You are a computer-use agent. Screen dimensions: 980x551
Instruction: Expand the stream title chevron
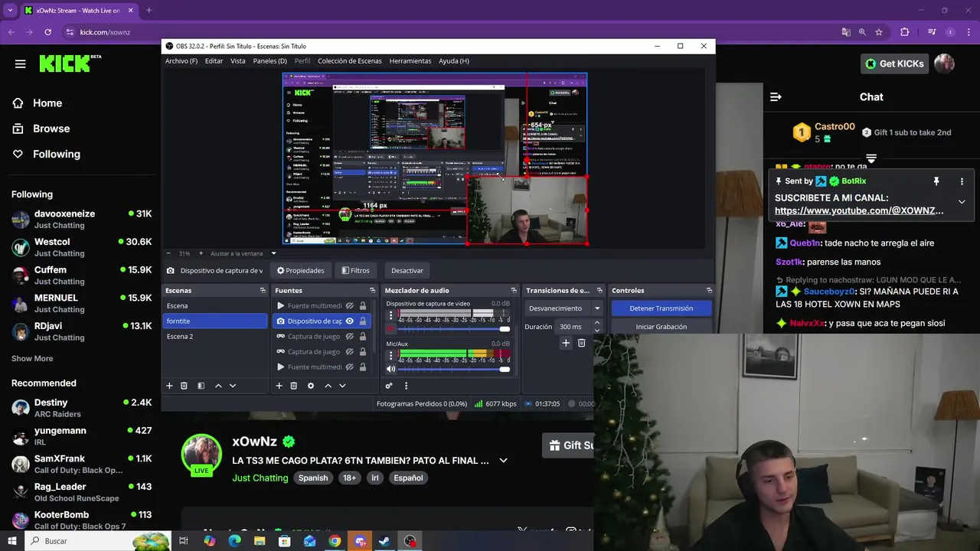pos(503,461)
